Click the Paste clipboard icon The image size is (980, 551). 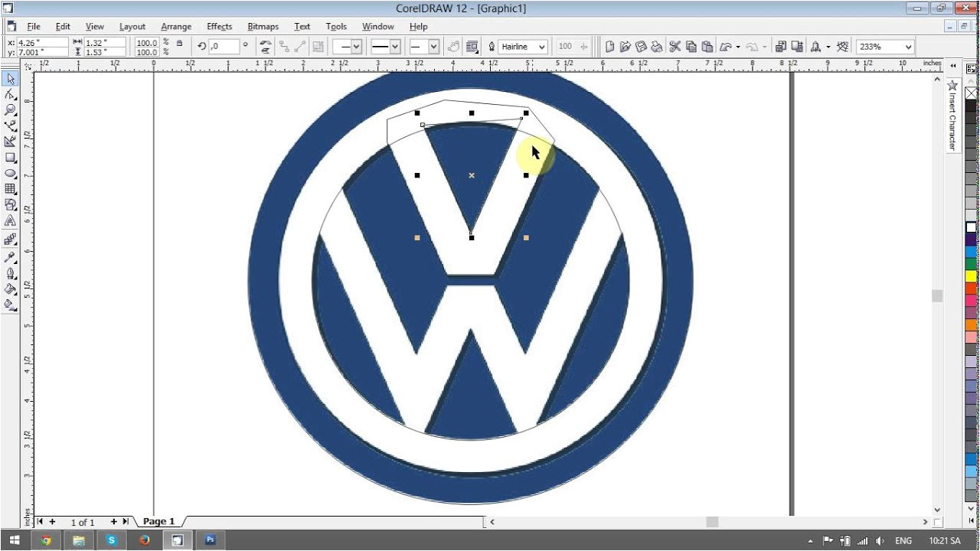[707, 47]
